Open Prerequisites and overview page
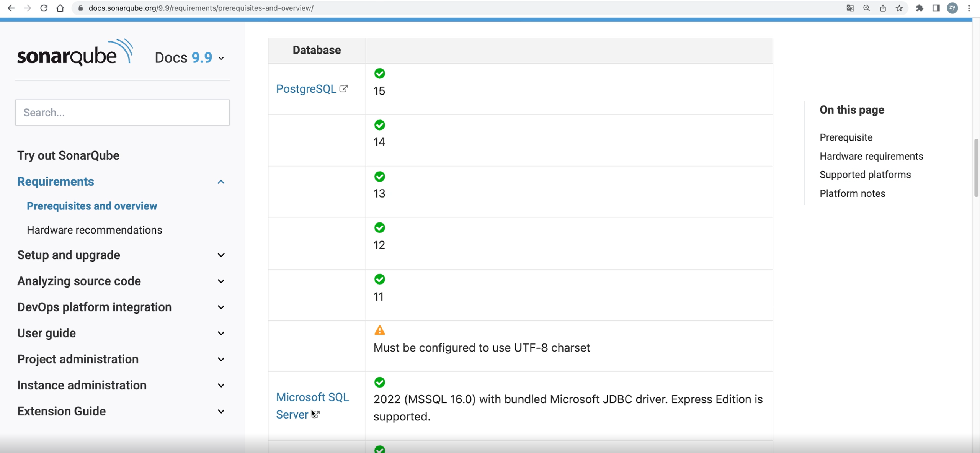This screenshot has width=980, height=453. point(92,206)
